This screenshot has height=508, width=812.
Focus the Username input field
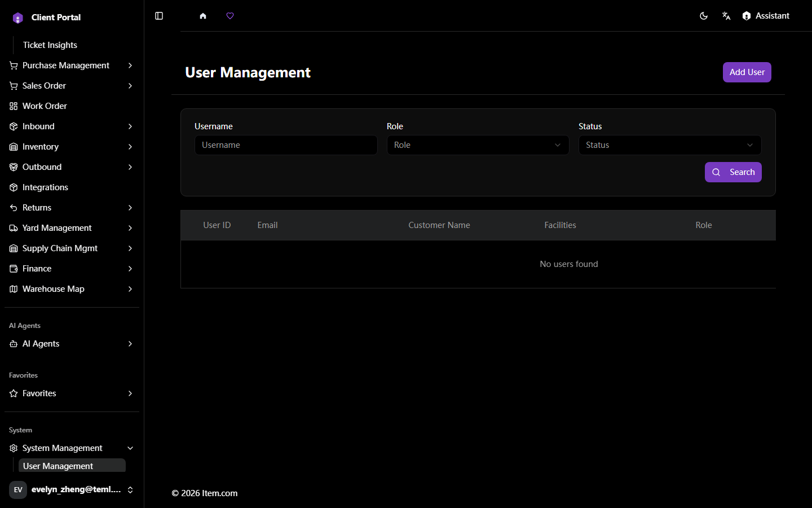[x=286, y=145]
